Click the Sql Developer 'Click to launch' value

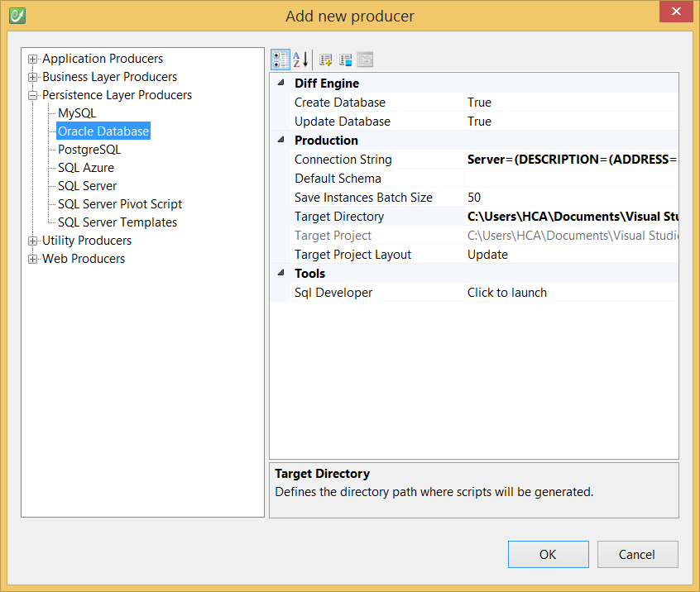[x=507, y=293]
